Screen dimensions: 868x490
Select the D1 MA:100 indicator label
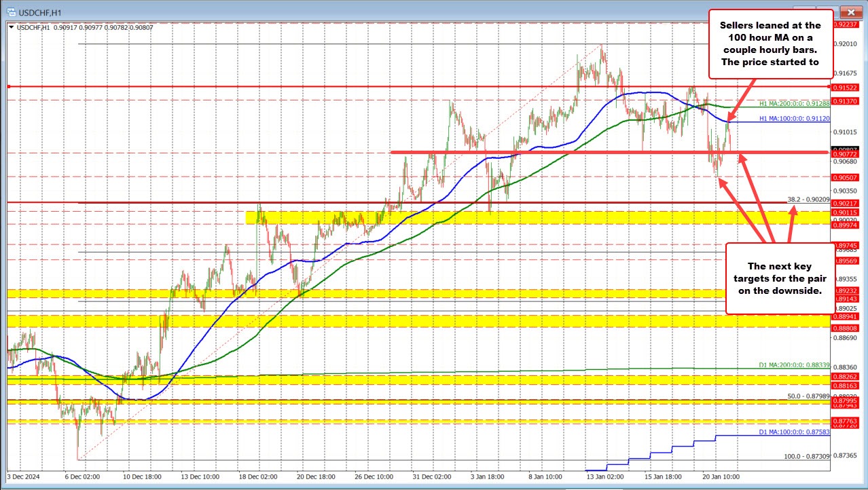point(793,432)
